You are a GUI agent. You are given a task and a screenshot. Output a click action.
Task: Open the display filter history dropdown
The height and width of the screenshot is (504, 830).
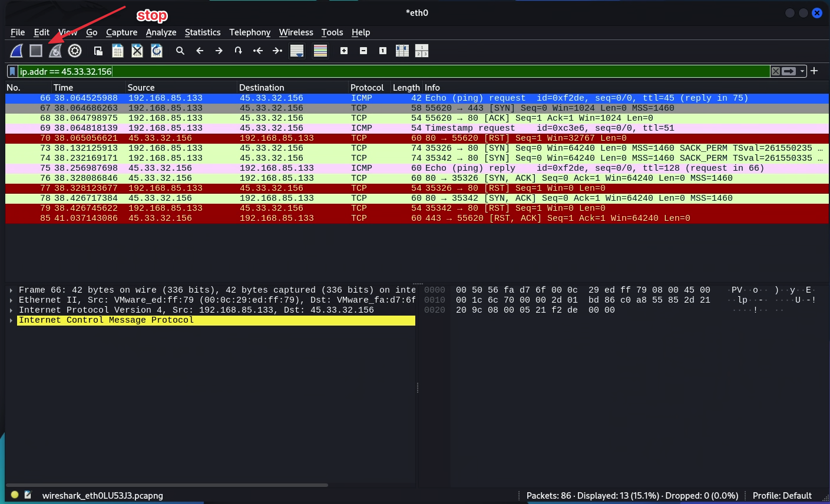pyautogui.click(x=802, y=71)
